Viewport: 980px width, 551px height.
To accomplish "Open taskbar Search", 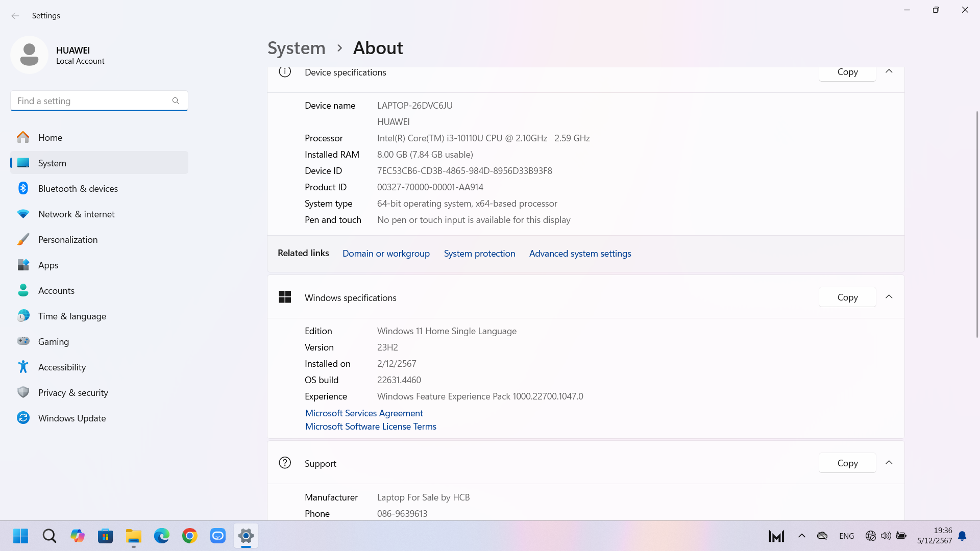I will (x=50, y=536).
